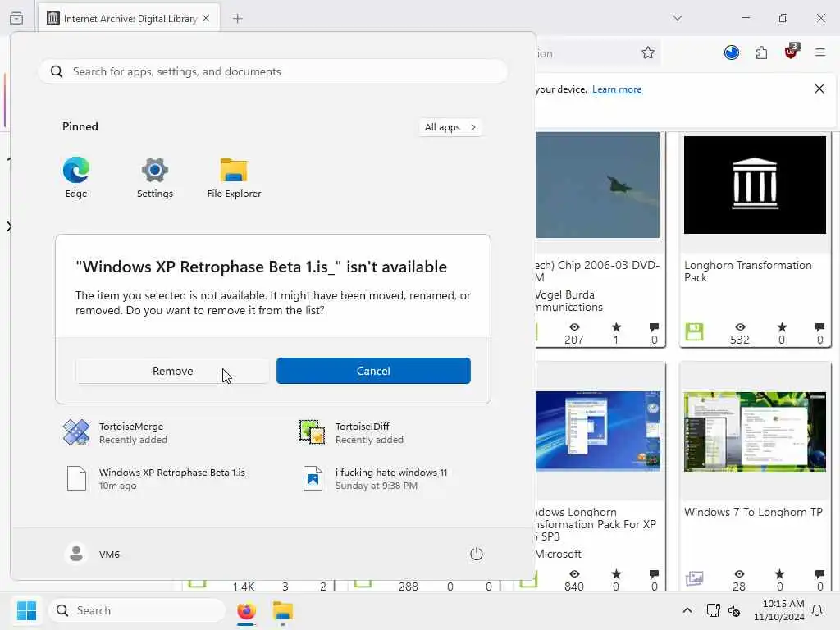Click the views eye icon showing 532

pos(740,326)
